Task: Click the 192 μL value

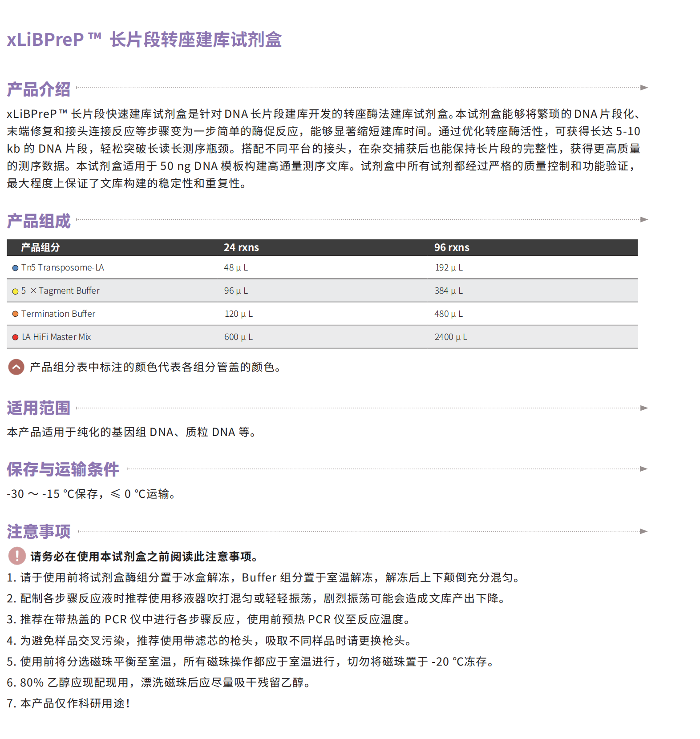Action: click(x=449, y=267)
